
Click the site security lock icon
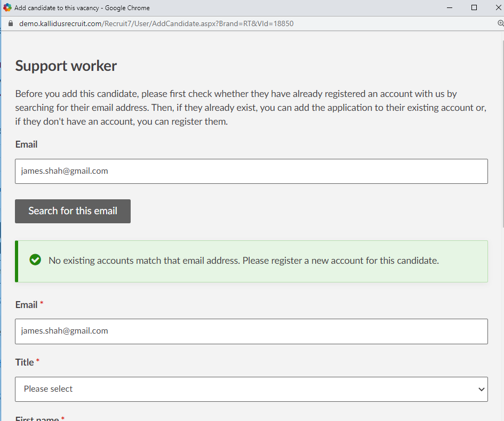point(10,23)
